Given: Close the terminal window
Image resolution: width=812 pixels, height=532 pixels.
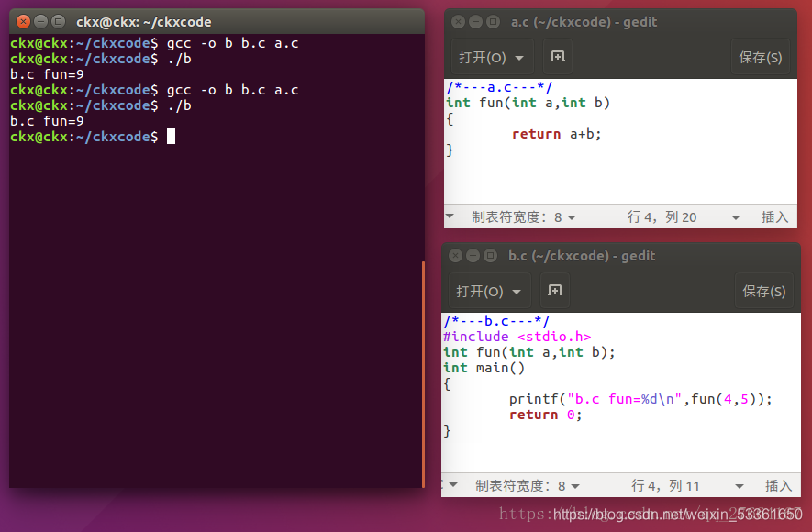Looking at the screenshot, I should tap(23, 22).
